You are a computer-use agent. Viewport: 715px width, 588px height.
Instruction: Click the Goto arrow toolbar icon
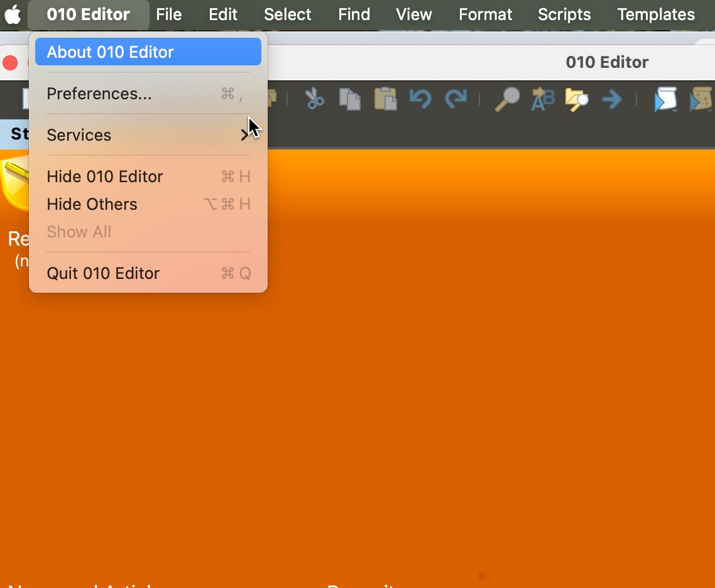pyautogui.click(x=611, y=99)
